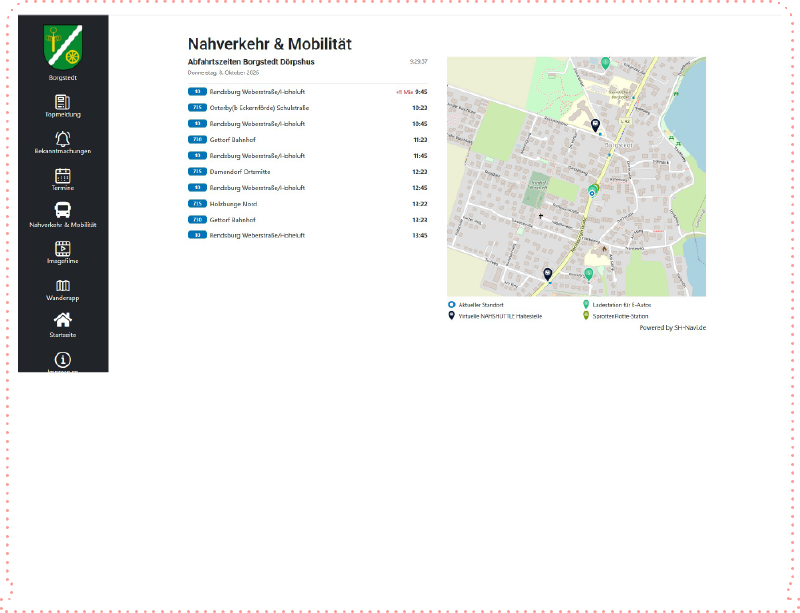Click the Ladestation für E-Autos legend entry
The height and width of the screenshot is (613, 800).
[x=617, y=305]
